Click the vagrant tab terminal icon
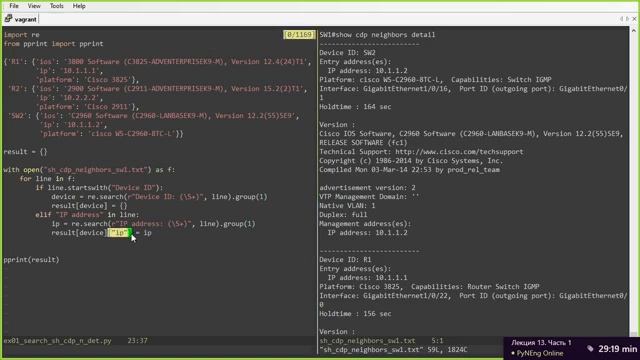640x360 pixels. tap(8, 19)
